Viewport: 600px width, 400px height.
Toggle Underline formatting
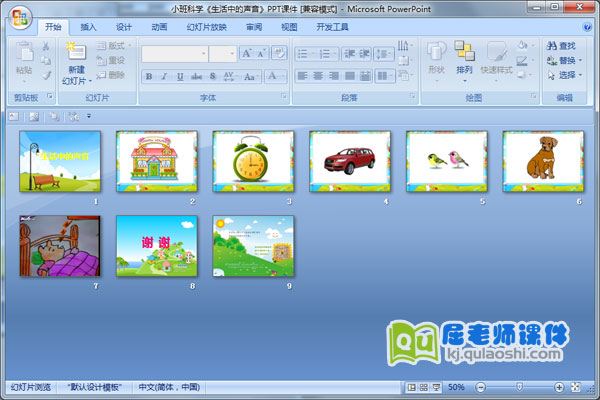(180, 77)
